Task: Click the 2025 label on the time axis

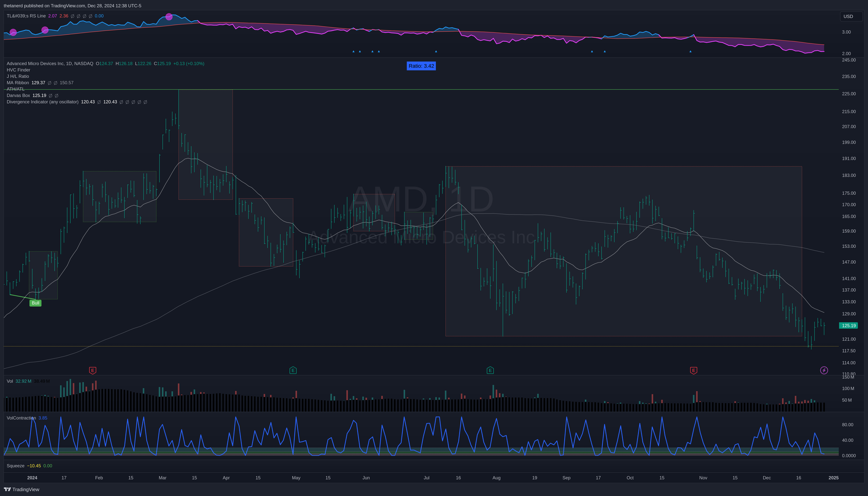Action: pos(833,478)
